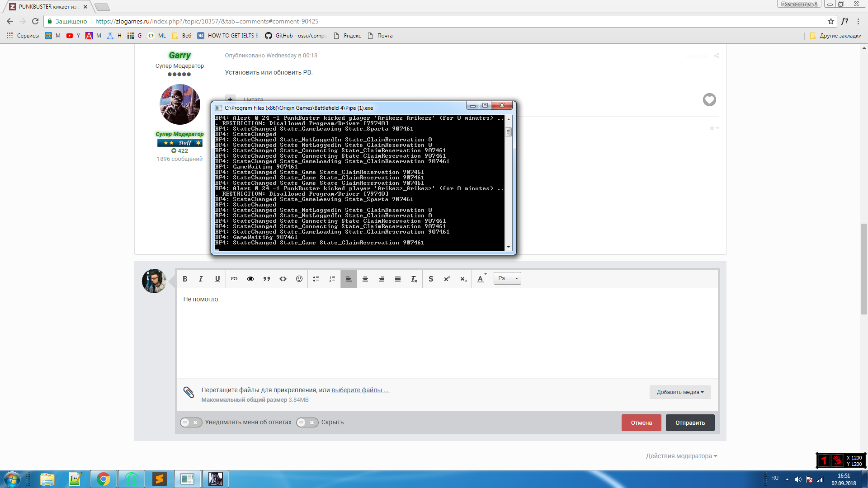Open File Explorer from the taskbar
The image size is (868, 488).
(x=47, y=479)
